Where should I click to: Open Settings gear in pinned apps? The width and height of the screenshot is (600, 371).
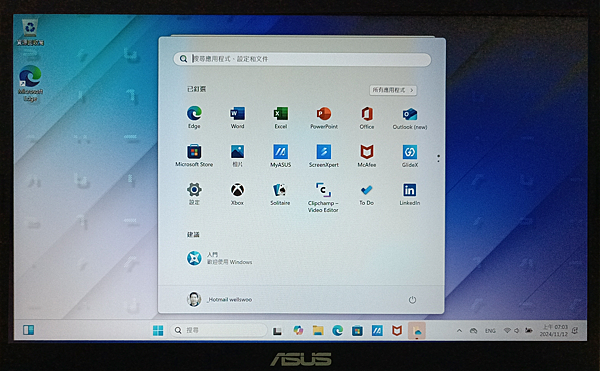point(194,193)
